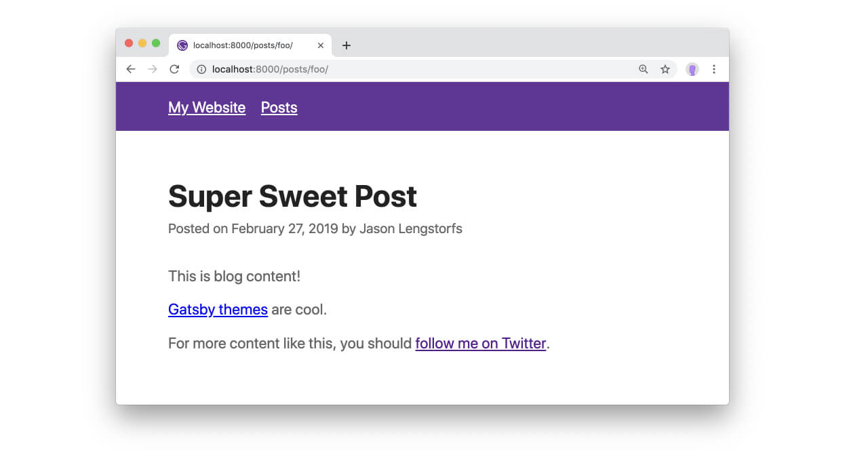Open the browser profile avatar
This screenshot has height=465, width=868.
[692, 68]
